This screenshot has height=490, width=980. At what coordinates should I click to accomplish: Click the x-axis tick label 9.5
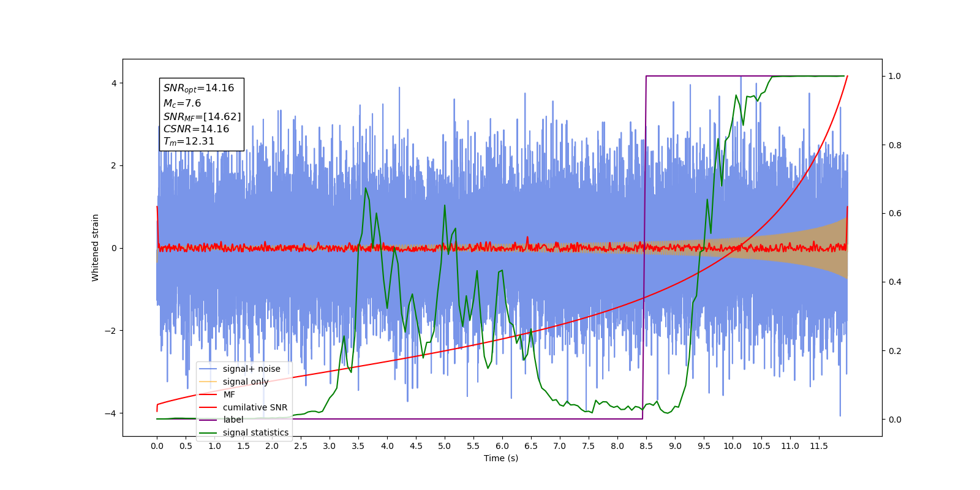[704, 446]
